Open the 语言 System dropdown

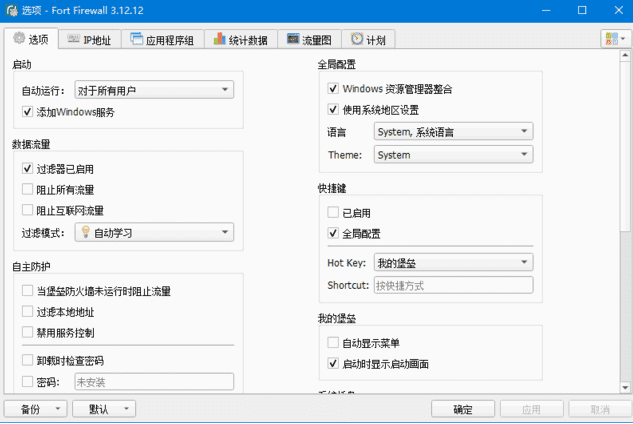(453, 131)
